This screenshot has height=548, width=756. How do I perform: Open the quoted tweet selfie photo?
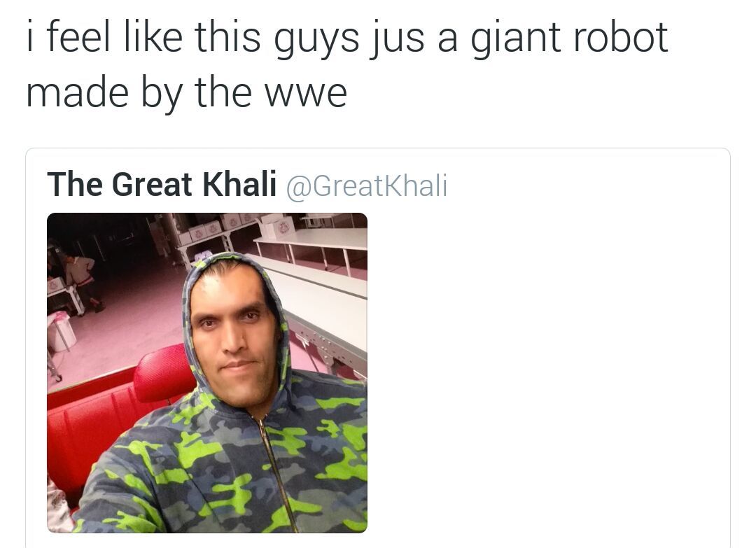206,372
